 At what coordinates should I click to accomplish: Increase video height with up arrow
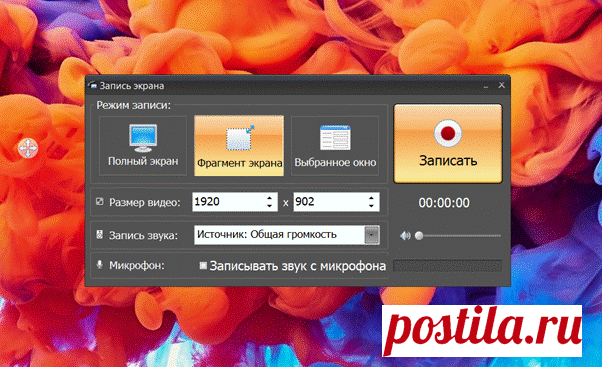pyautogui.click(x=371, y=198)
